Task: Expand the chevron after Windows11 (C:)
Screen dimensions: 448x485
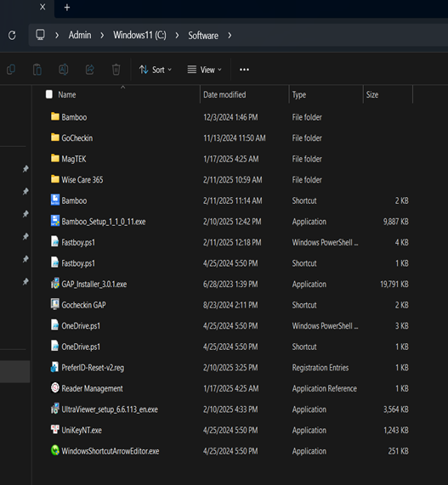Action: (x=177, y=36)
